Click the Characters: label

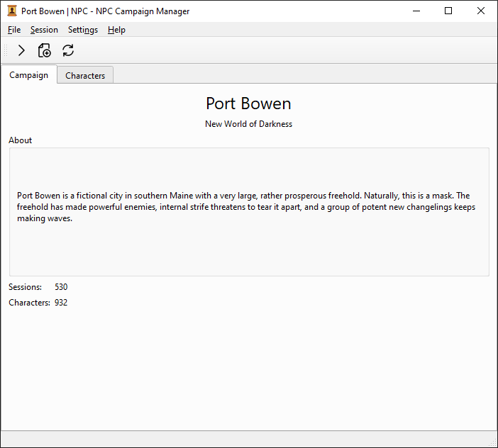tap(29, 303)
